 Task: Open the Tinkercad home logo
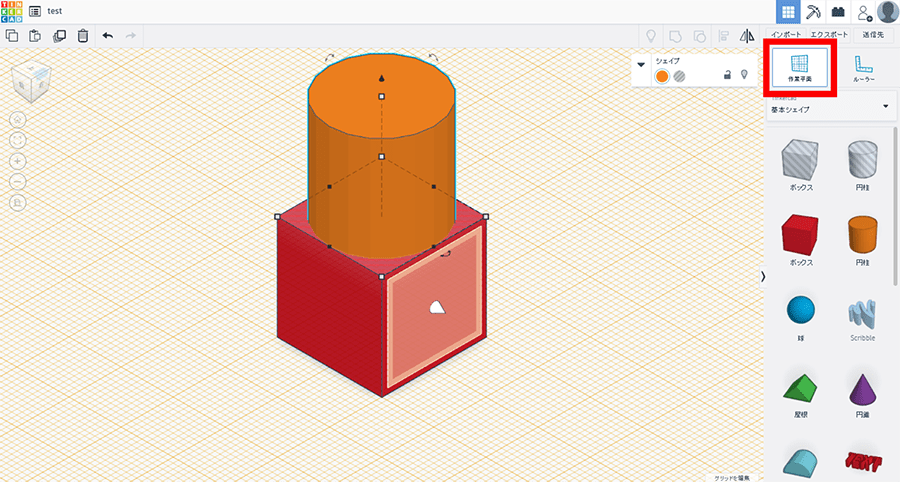(x=11, y=11)
